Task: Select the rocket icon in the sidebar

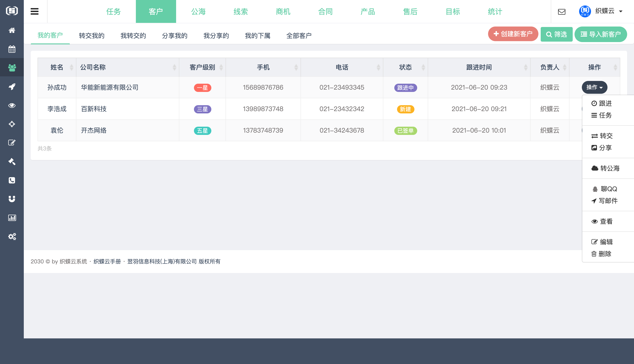Action: pos(12,86)
